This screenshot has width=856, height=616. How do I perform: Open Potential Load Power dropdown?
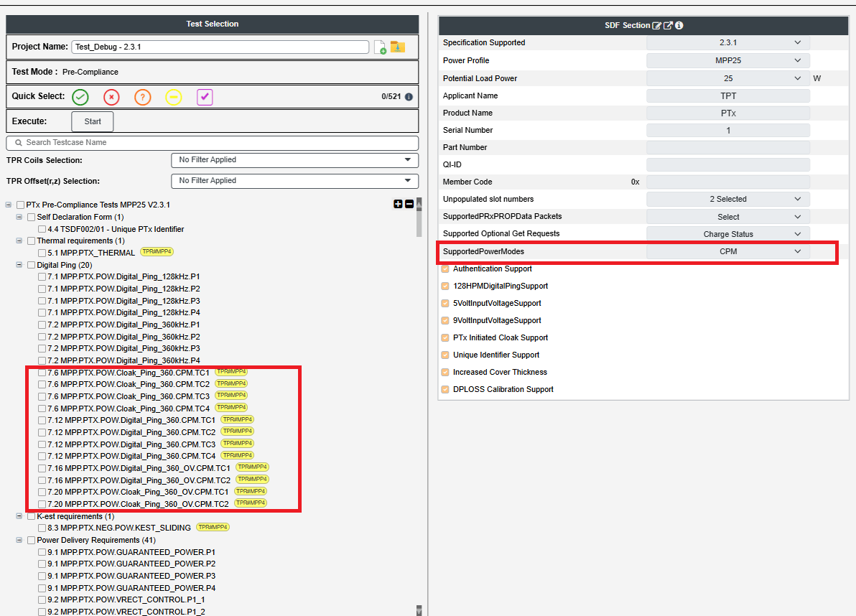(727, 78)
